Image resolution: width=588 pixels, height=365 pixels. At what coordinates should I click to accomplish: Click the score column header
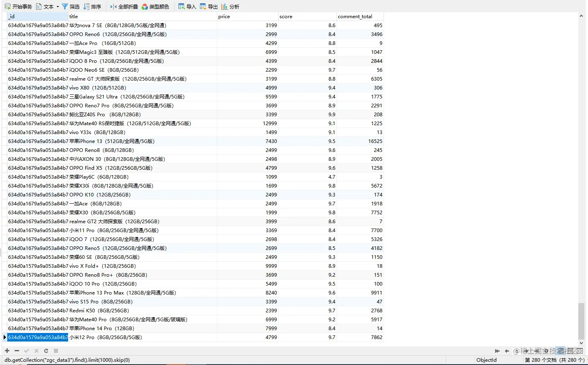307,17
